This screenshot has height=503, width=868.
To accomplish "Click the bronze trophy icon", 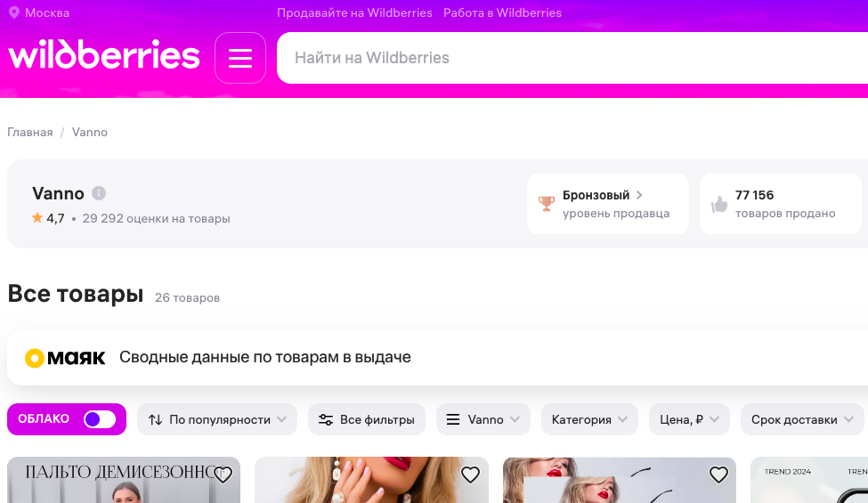I will point(546,204).
